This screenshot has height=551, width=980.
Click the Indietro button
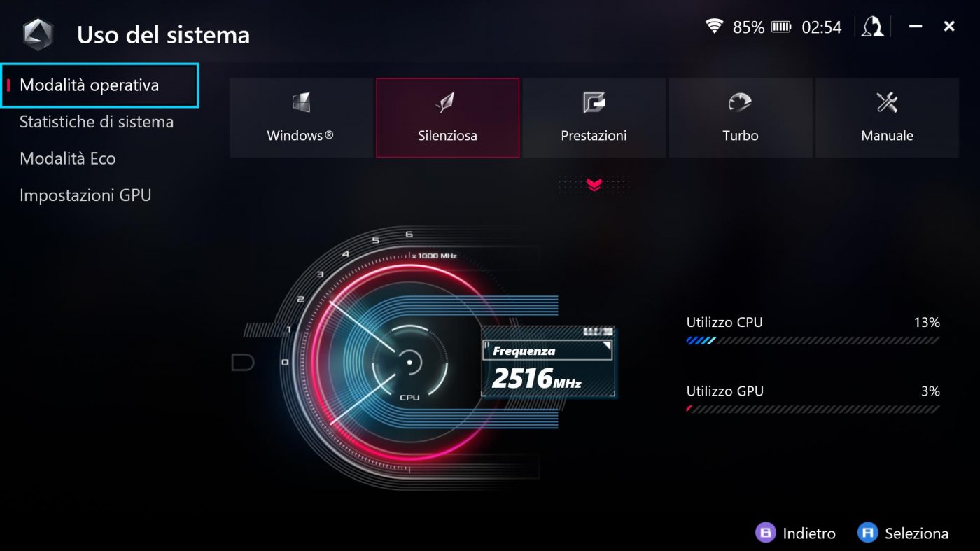(796, 533)
